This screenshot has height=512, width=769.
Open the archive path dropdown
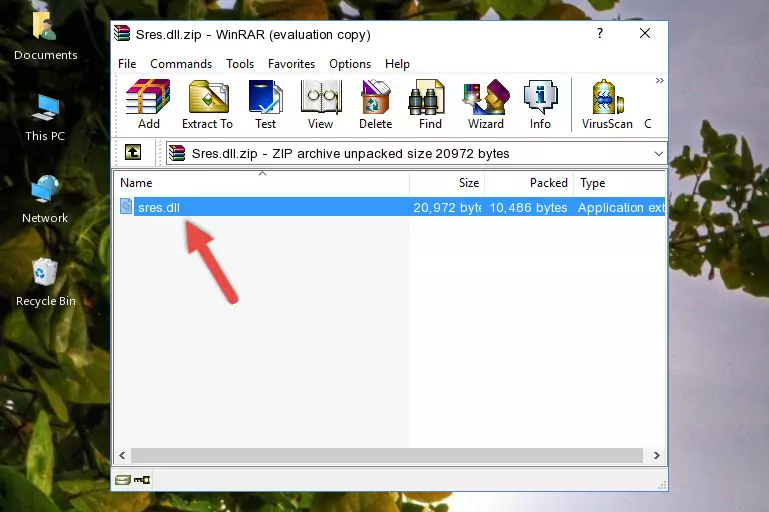coord(659,154)
